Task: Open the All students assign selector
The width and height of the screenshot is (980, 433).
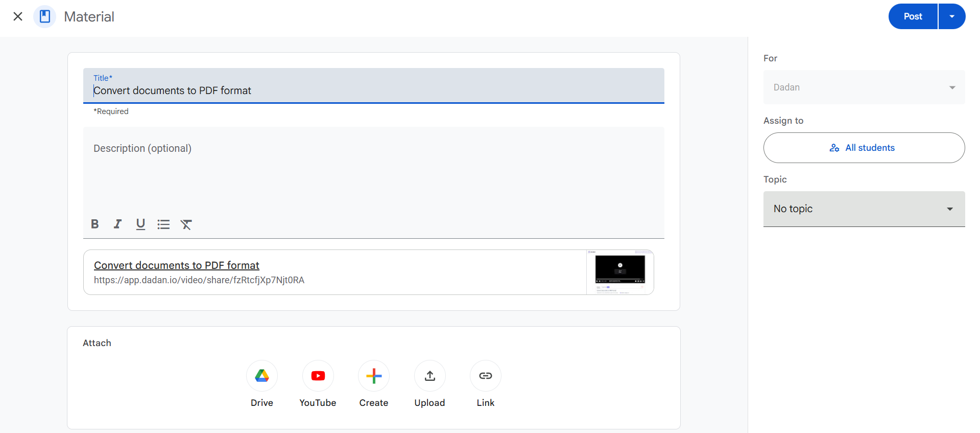Action: (x=864, y=148)
